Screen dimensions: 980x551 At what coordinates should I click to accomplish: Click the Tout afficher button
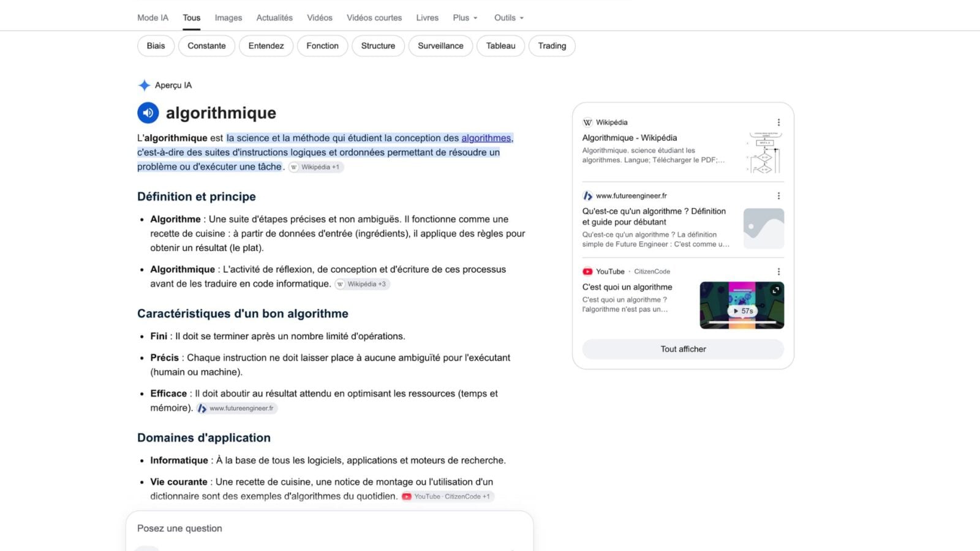point(683,349)
